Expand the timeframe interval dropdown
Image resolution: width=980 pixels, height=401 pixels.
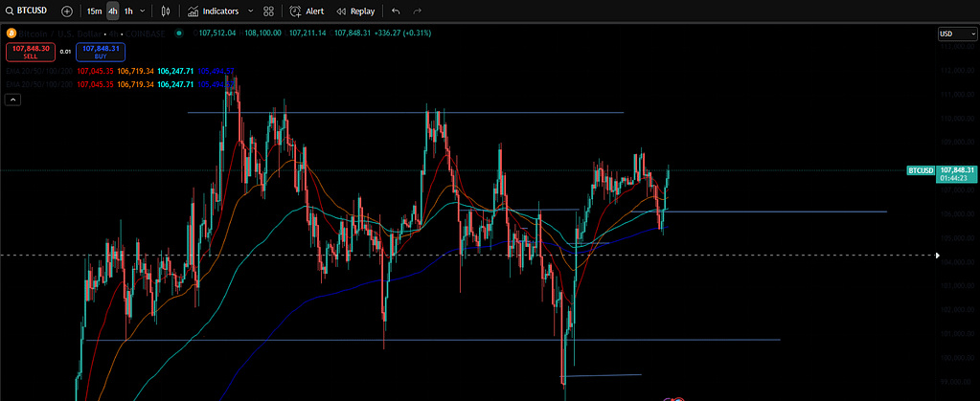point(143,11)
